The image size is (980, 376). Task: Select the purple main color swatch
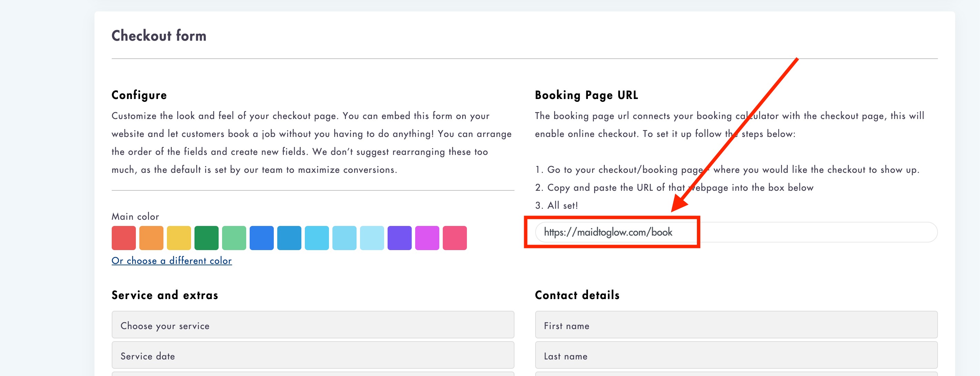pos(399,238)
